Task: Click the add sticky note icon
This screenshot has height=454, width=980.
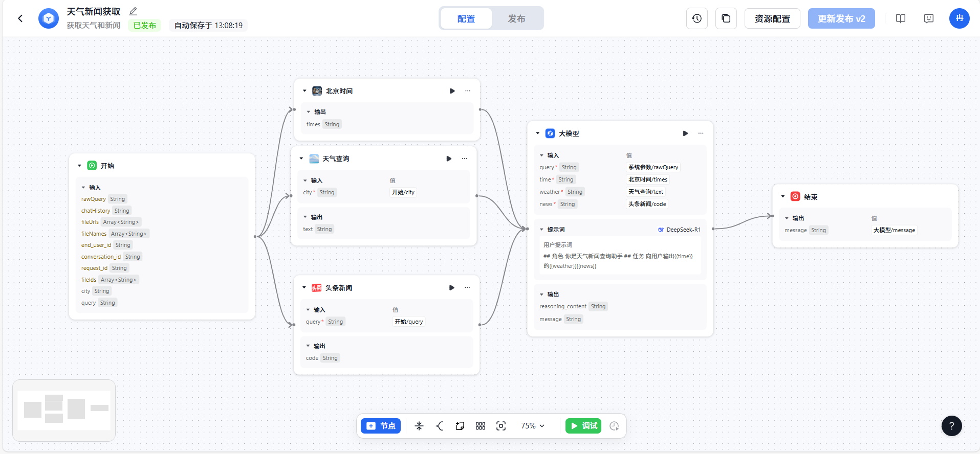Action: pyautogui.click(x=460, y=426)
